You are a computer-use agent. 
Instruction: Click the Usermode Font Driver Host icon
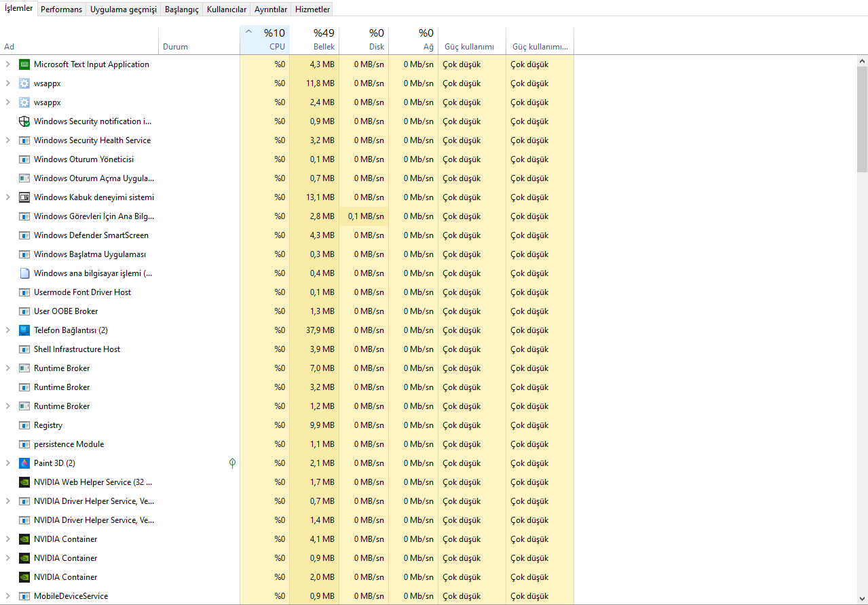click(24, 292)
